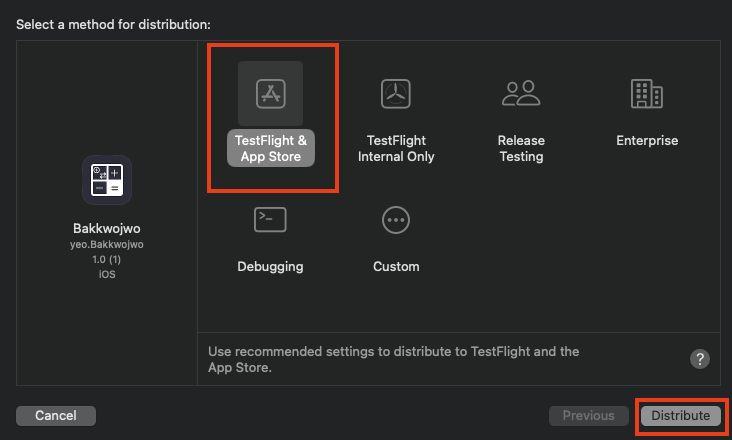732x440 pixels.
Task: Click the 'Use recommended settings' description text
Action: (x=394, y=359)
